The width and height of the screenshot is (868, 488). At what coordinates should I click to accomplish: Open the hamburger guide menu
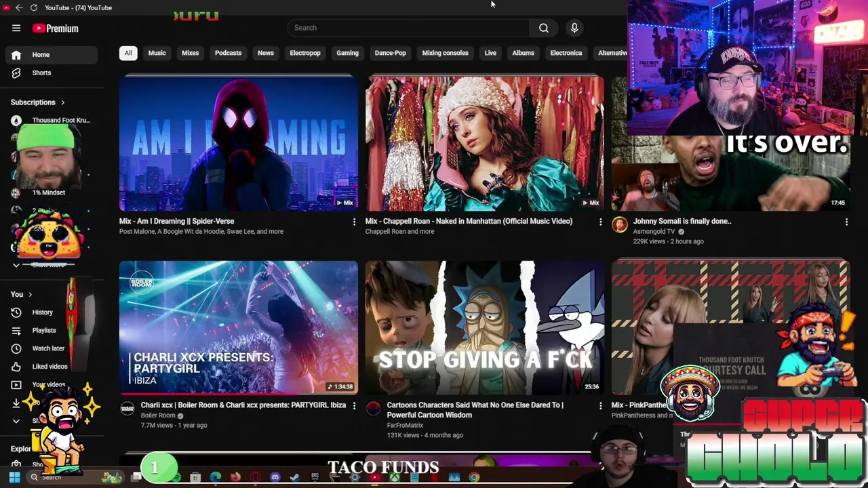(16, 28)
